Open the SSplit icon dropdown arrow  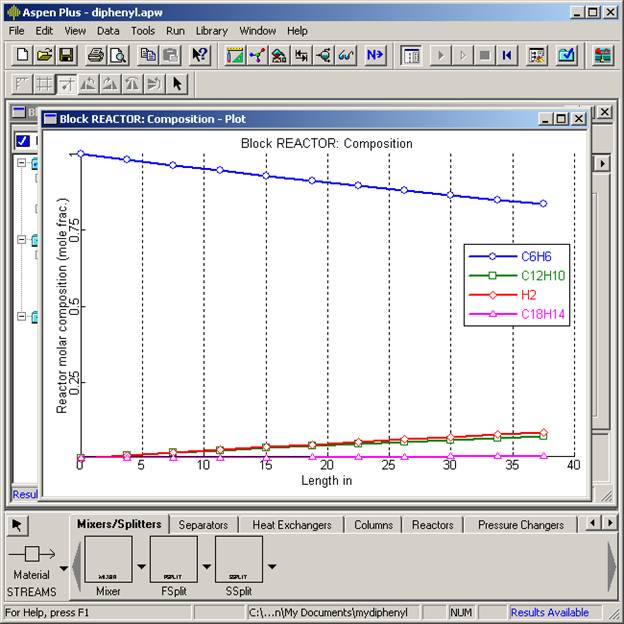click(x=272, y=567)
